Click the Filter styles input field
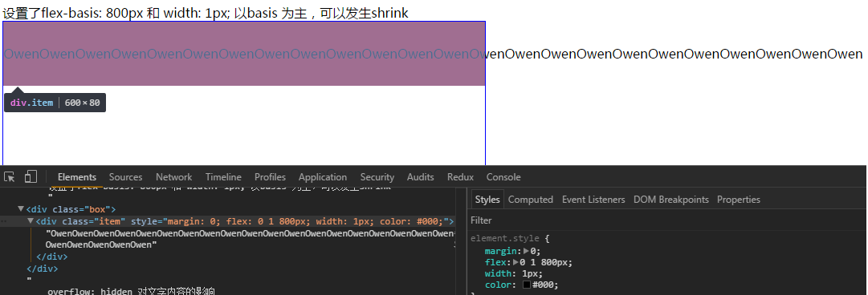The height and width of the screenshot is (295, 868). [667, 220]
